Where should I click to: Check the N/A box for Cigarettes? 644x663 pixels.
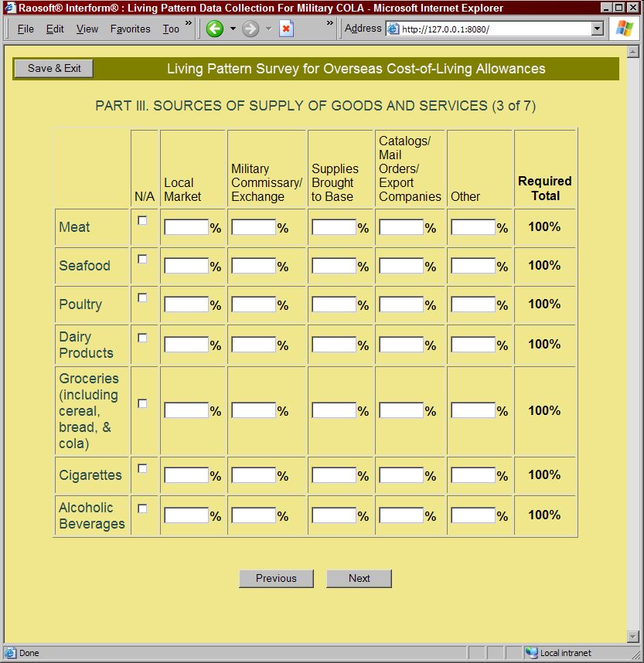pos(142,468)
